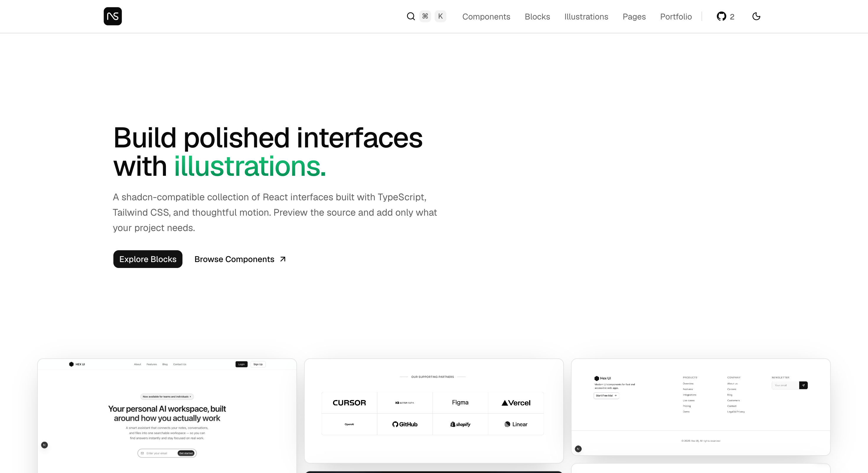
Task: Click Overview in the footer Products list
Action: 688,384
